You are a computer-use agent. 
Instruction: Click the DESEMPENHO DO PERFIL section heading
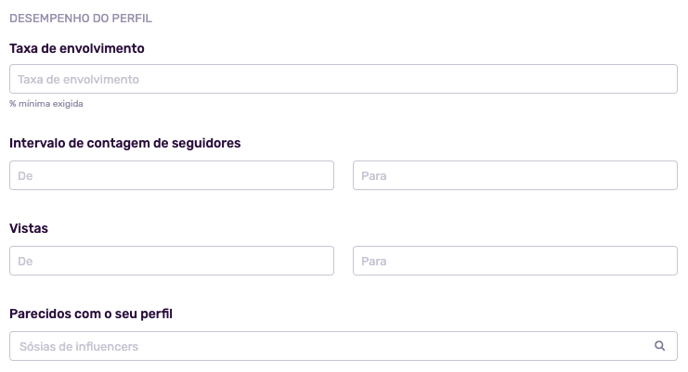point(81,18)
